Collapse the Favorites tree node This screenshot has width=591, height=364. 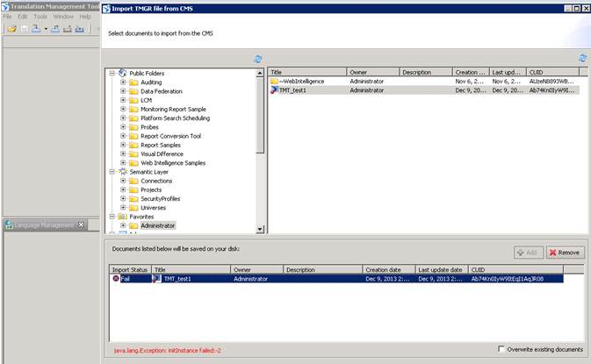112,217
